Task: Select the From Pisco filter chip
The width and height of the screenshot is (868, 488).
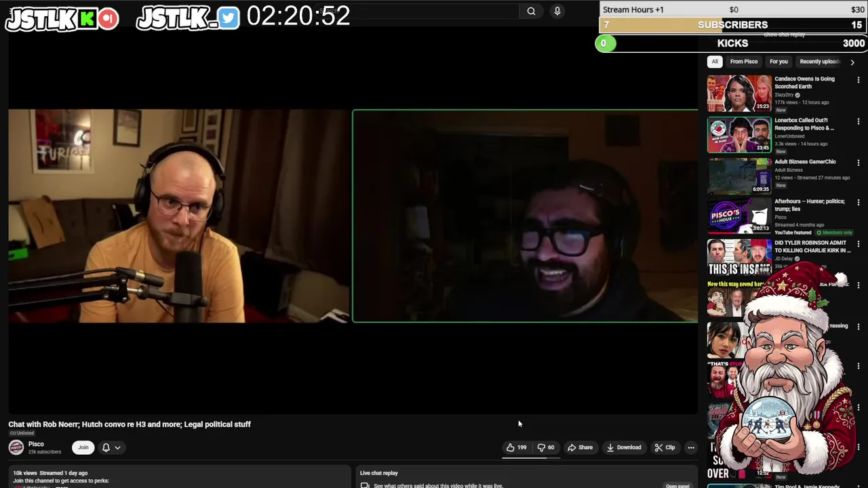Action: [x=743, y=62]
